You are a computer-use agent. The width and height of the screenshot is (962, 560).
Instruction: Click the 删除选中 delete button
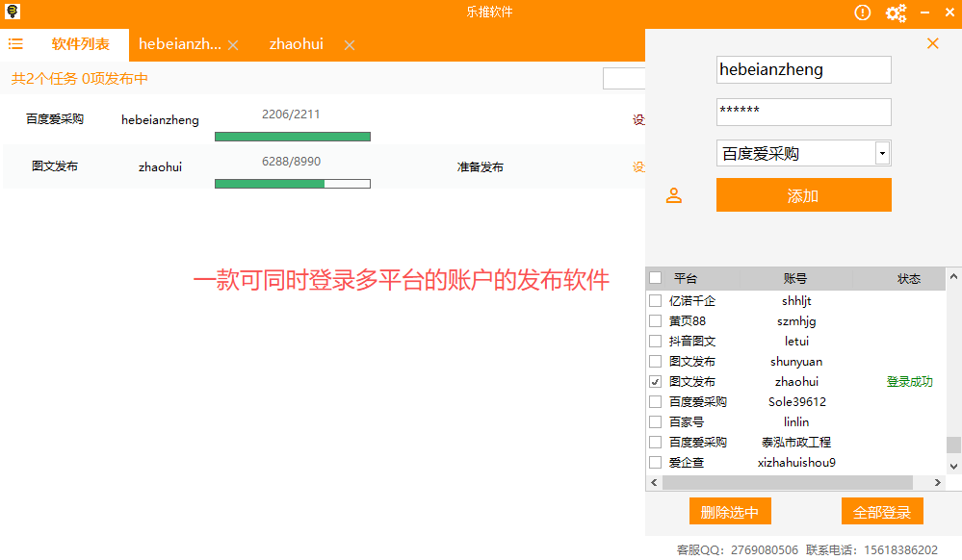pos(730,511)
